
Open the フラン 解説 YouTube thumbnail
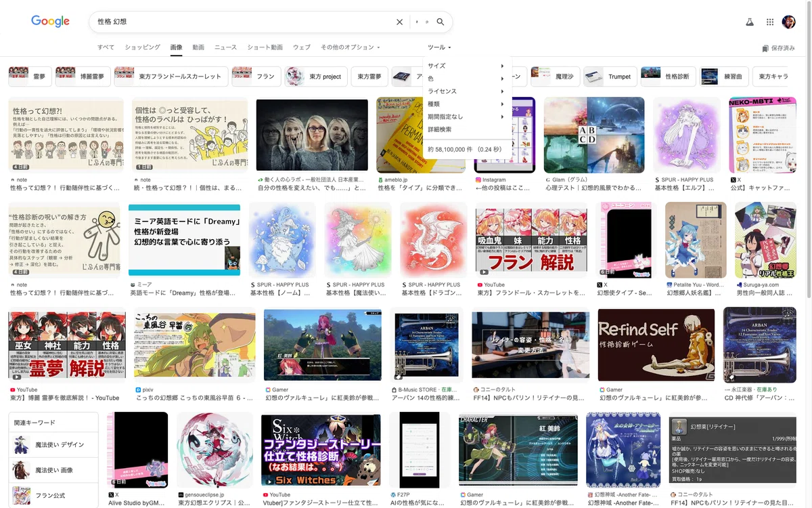[531, 240]
